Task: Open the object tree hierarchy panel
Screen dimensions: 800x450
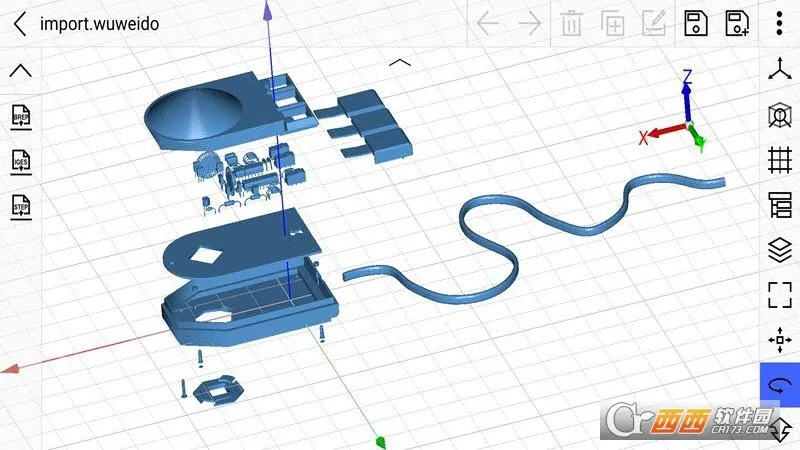Action: coord(780,205)
